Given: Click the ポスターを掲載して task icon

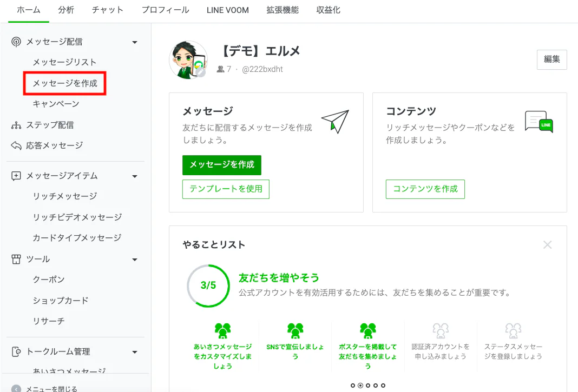Looking at the screenshot, I should 368,330.
